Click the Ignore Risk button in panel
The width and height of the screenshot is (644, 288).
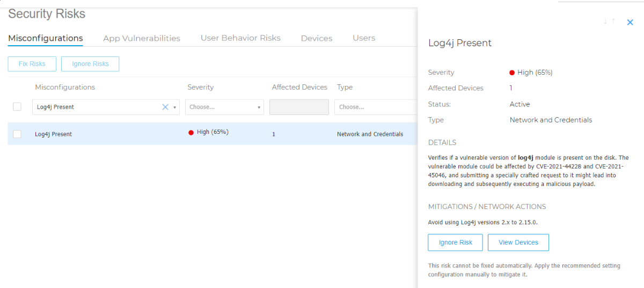[456, 242]
